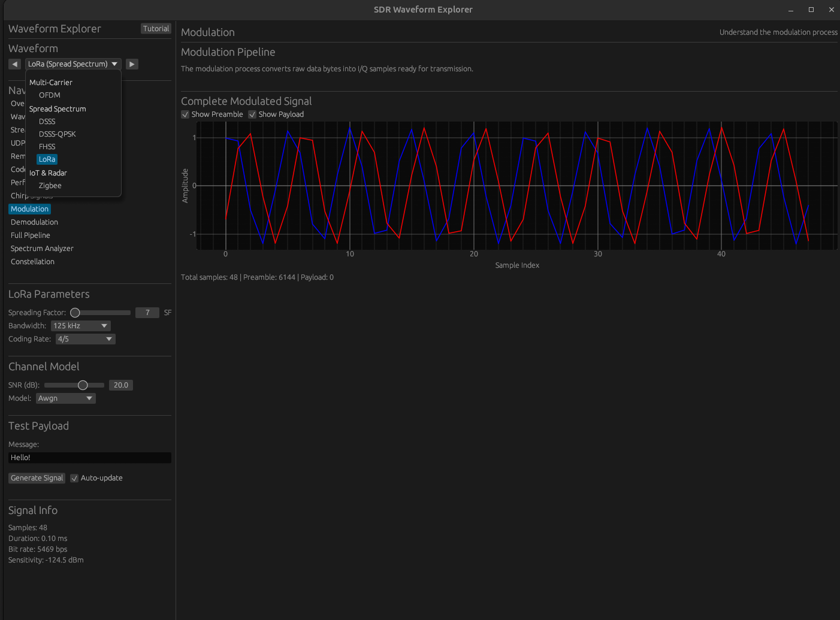The height and width of the screenshot is (620, 840).
Task: Open the waveform selector showing LoRa Spread Spectrum
Action: pyautogui.click(x=73, y=63)
